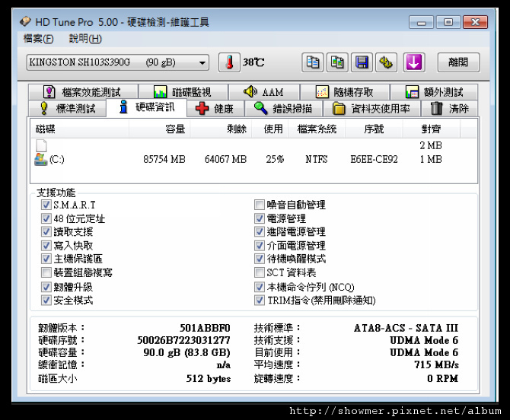
Task: Switch to the 錯誤掃描 tab
Action: pos(283,108)
